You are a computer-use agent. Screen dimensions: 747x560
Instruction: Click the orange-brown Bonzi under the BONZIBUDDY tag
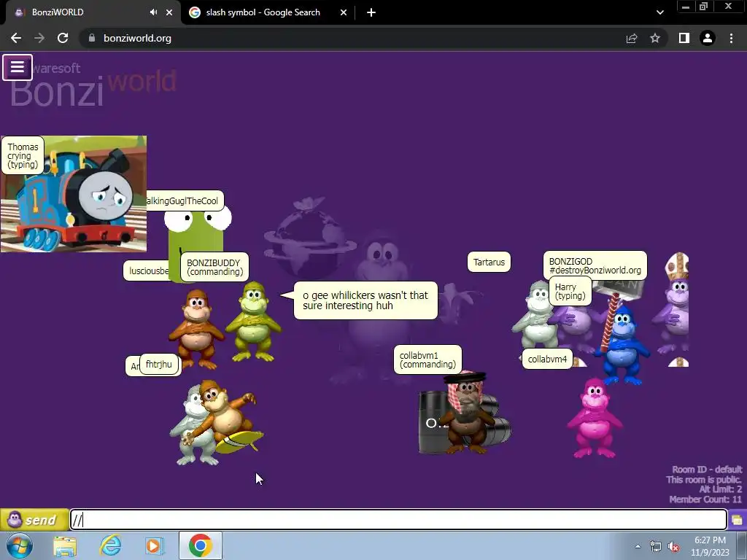click(196, 329)
